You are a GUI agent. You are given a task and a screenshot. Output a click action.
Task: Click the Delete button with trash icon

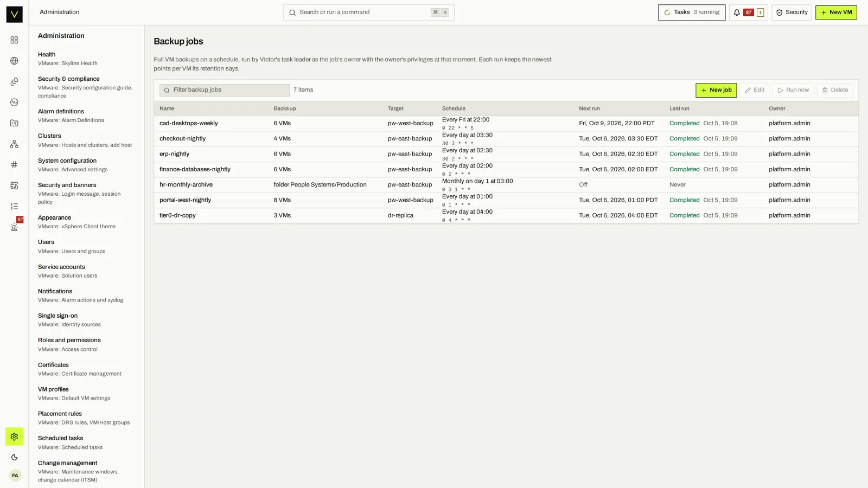835,90
